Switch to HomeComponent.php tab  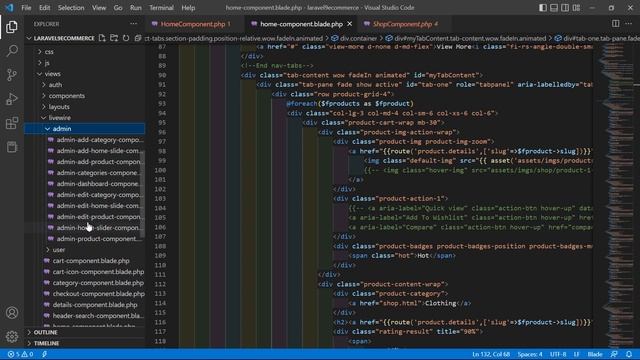tap(196, 24)
